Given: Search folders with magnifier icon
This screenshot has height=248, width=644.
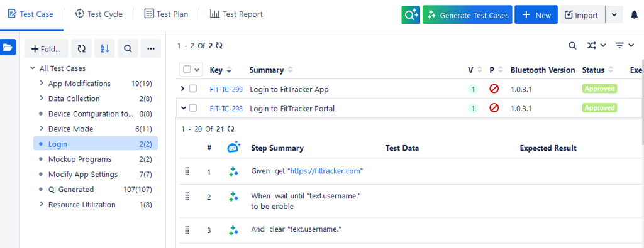Looking at the screenshot, I should point(128,49).
